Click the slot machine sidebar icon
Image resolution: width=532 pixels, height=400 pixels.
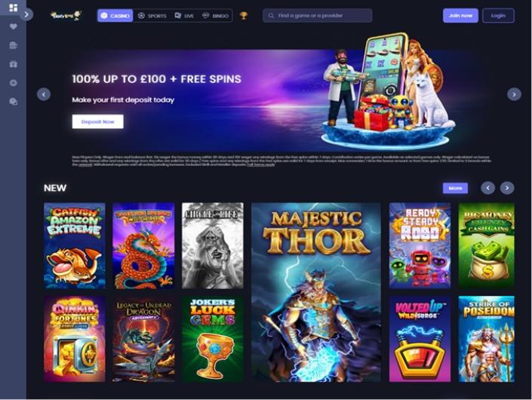pyautogui.click(x=14, y=45)
